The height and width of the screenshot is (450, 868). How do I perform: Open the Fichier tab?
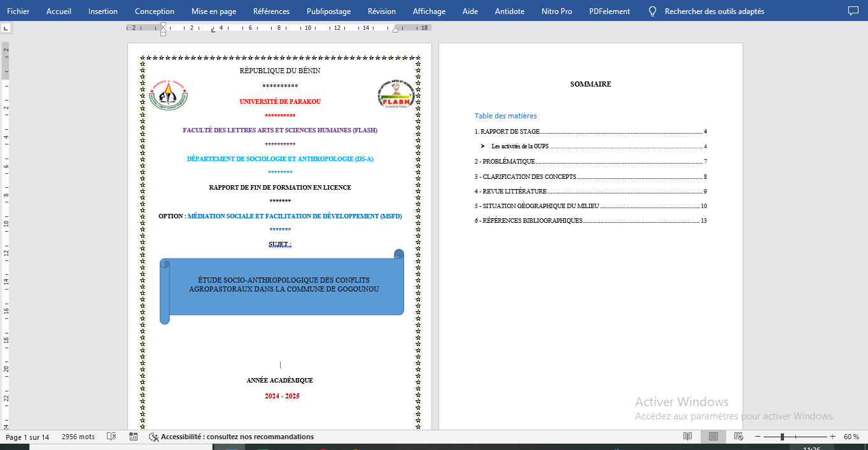[18, 11]
